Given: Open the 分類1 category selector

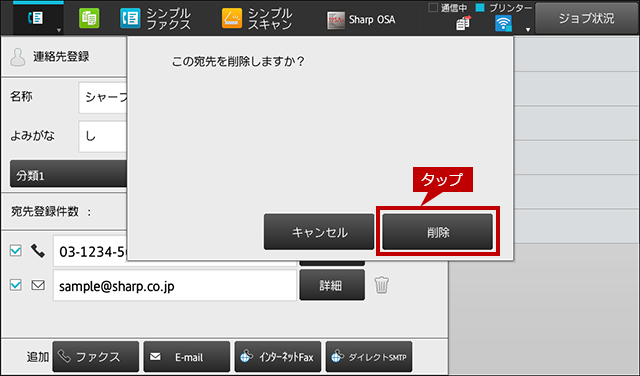Looking at the screenshot, I should [x=69, y=174].
